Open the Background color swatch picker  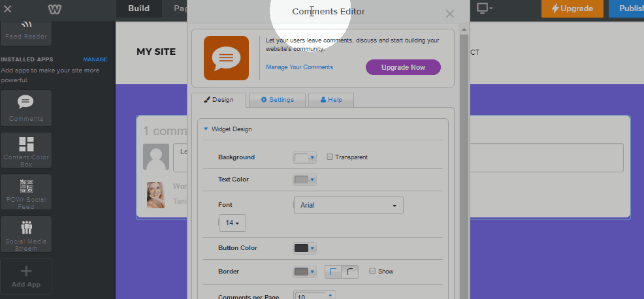coord(304,157)
